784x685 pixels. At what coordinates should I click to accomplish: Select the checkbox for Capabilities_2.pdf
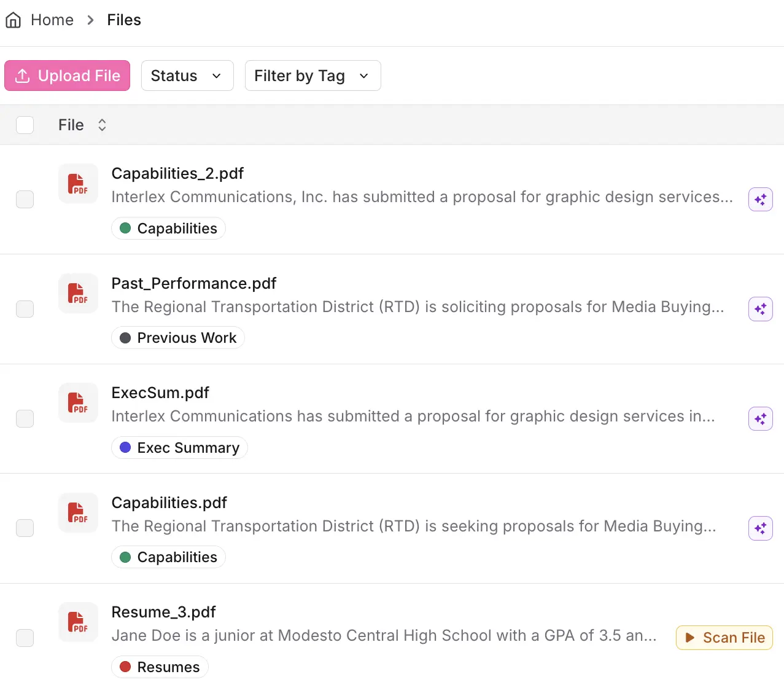(25, 199)
